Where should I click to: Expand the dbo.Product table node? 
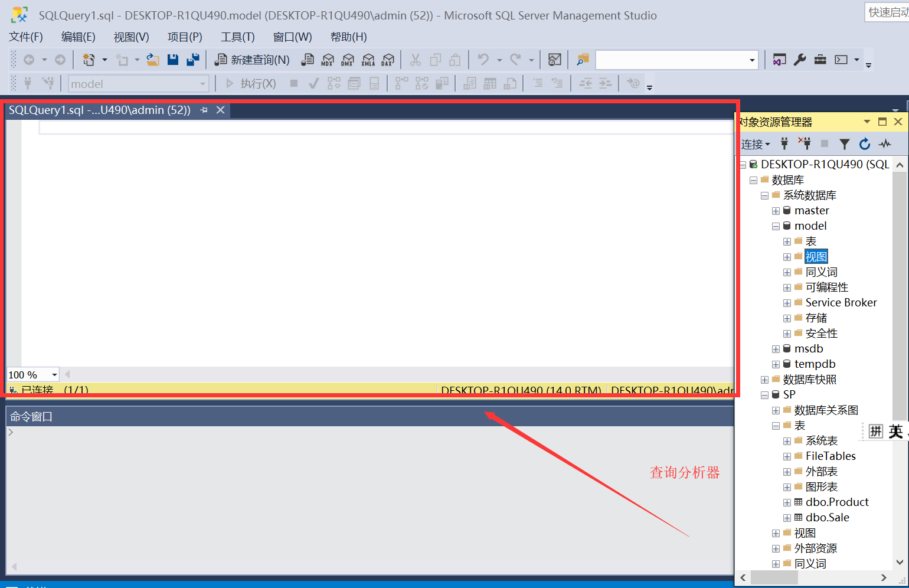click(787, 502)
